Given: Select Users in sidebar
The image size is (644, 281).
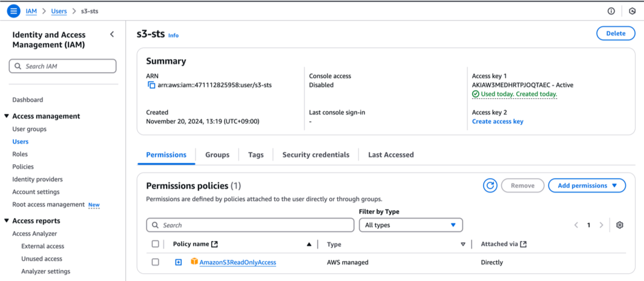Looking at the screenshot, I should click(x=21, y=142).
